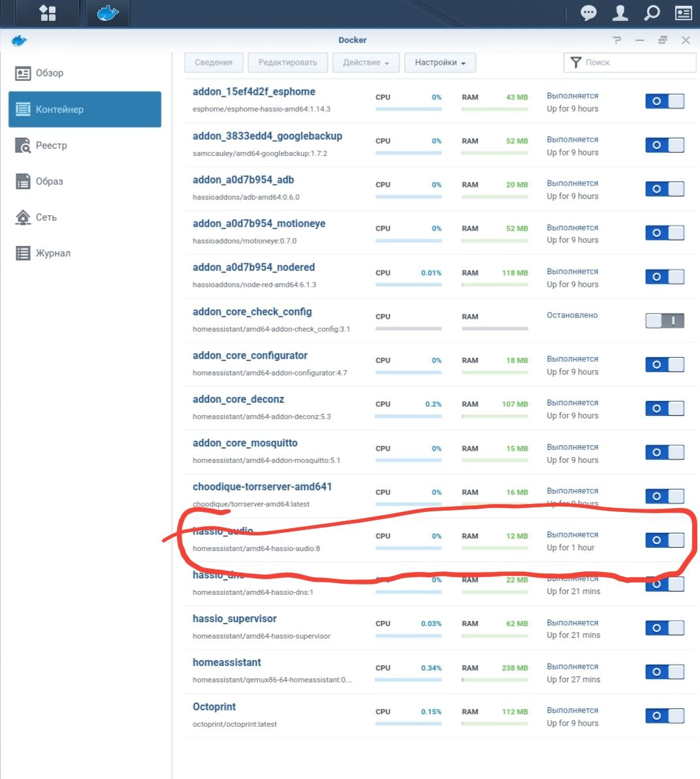The width and height of the screenshot is (700, 779).
Task: Open the Действие dropdown menu
Action: [x=366, y=63]
